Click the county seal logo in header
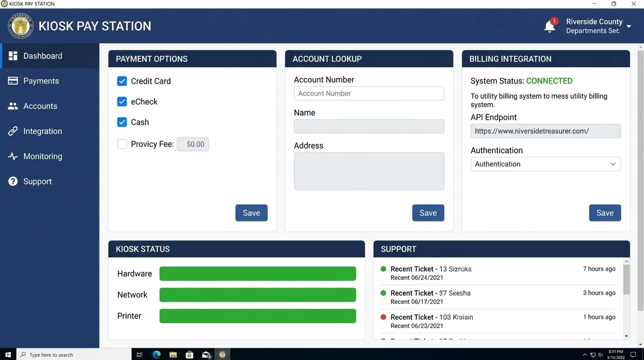This screenshot has width=644, height=360. (21, 26)
